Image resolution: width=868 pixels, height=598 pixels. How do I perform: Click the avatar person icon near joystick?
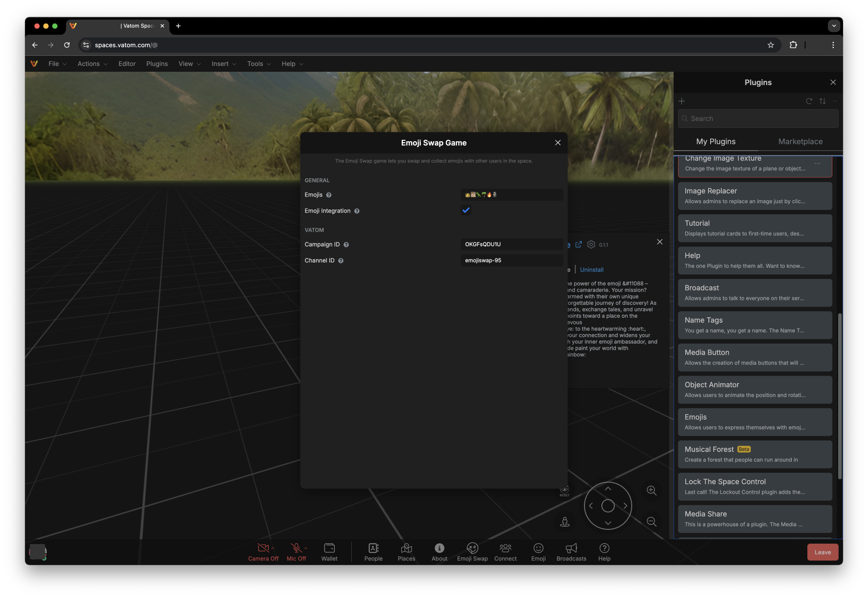pos(565,522)
